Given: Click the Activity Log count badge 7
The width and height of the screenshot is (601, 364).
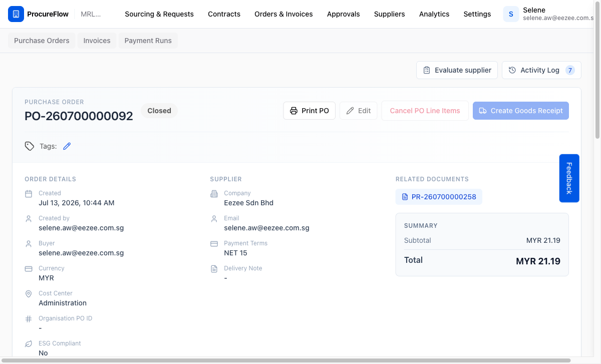Looking at the screenshot, I should pyautogui.click(x=570, y=70).
